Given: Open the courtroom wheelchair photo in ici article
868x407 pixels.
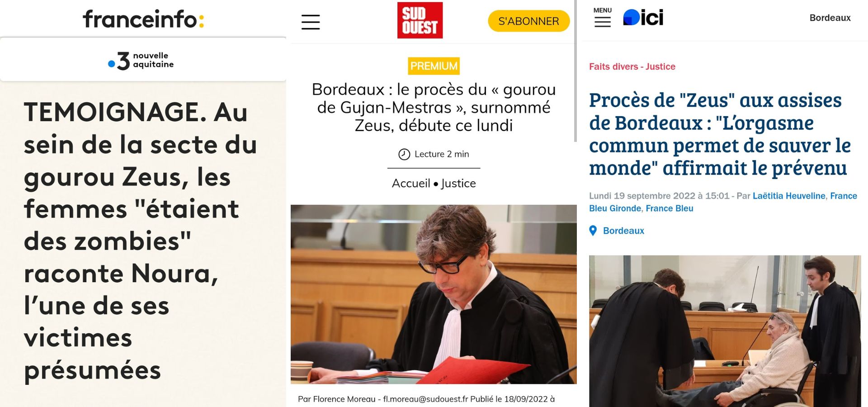Looking at the screenshot, I should tap(725, 331).
